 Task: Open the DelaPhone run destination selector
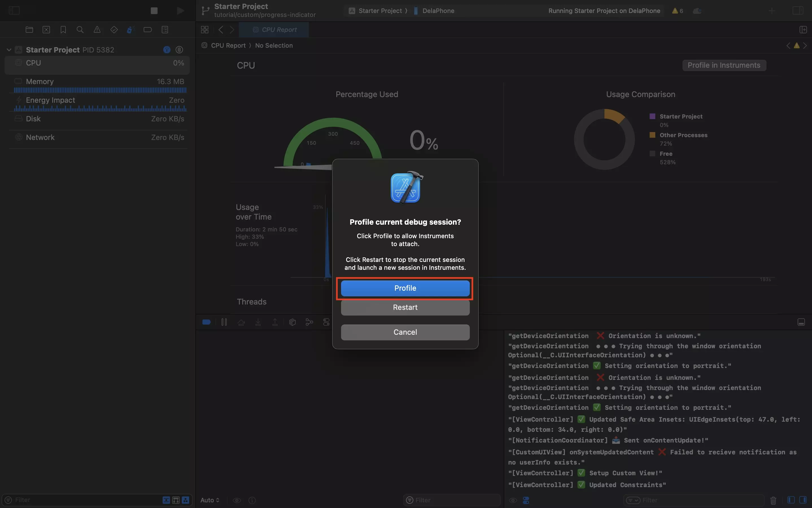tap(434, 11)
